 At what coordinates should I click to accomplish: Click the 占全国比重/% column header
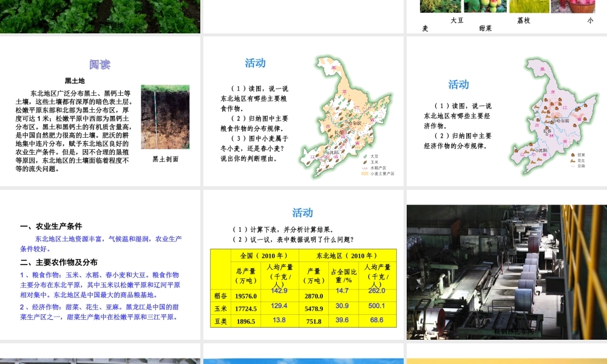coord(344,276)
